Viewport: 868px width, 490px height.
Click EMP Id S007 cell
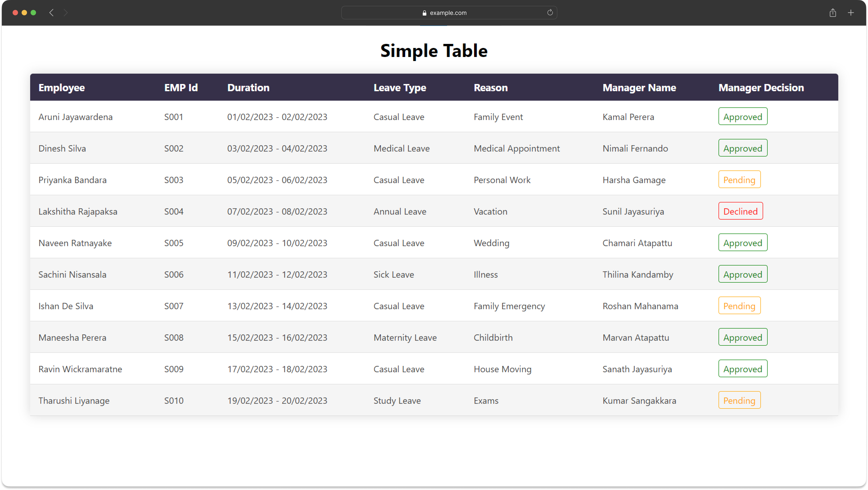point(174,306)
